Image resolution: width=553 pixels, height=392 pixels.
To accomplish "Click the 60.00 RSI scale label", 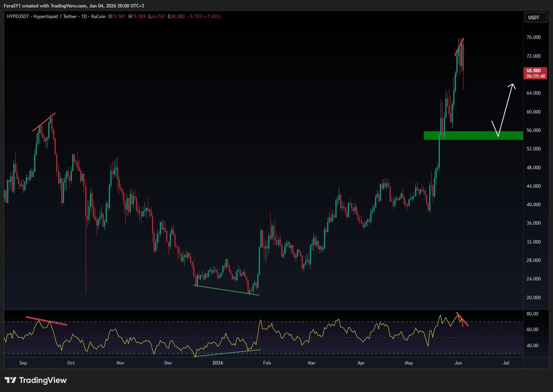I will 533,329.
